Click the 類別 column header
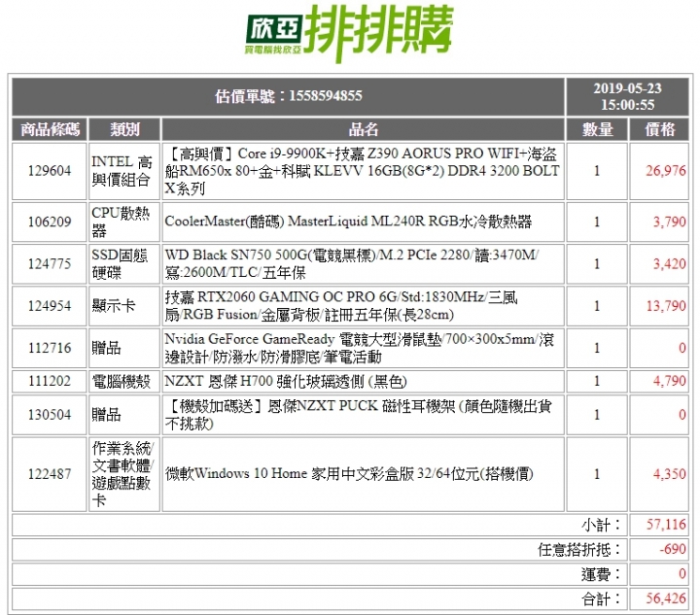The width and height of the screenshot is (700, 615). [124, 129]
